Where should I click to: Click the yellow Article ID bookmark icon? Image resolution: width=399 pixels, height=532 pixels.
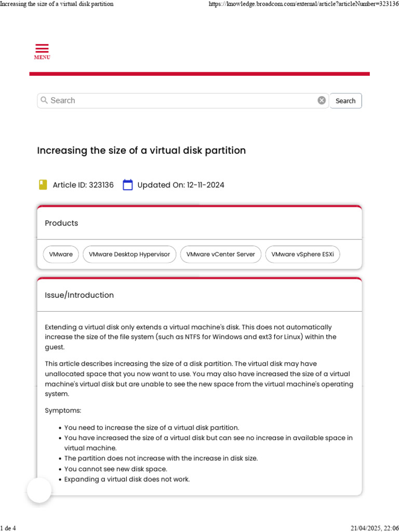point(43,185)
